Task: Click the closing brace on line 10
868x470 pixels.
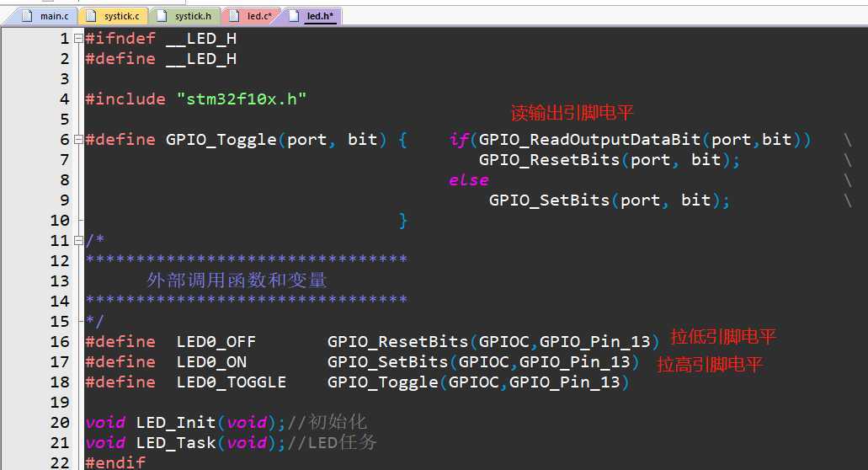Action: pos(403,221)
